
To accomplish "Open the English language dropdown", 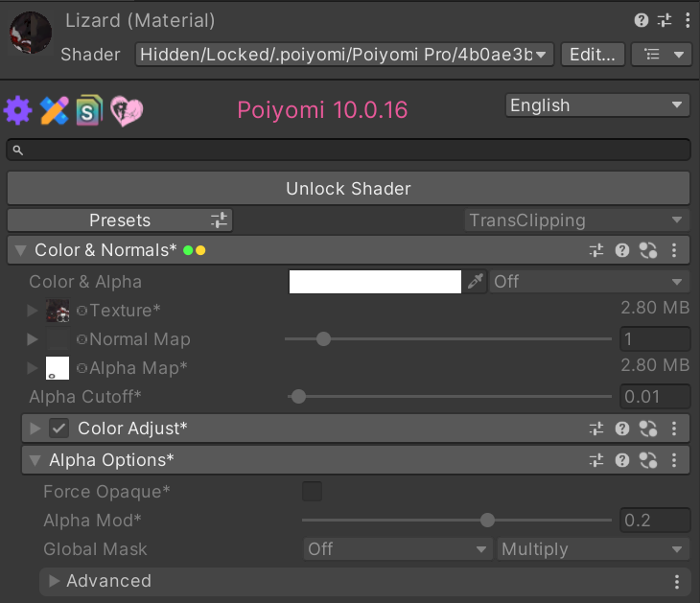I will coord(597,105).
